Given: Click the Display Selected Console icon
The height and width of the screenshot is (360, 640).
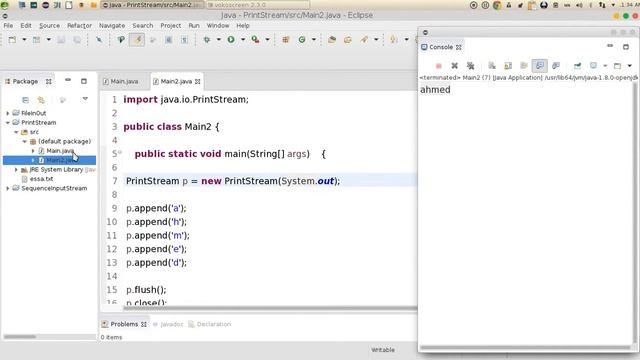Looking at the screenshot, I should (593, 66).
